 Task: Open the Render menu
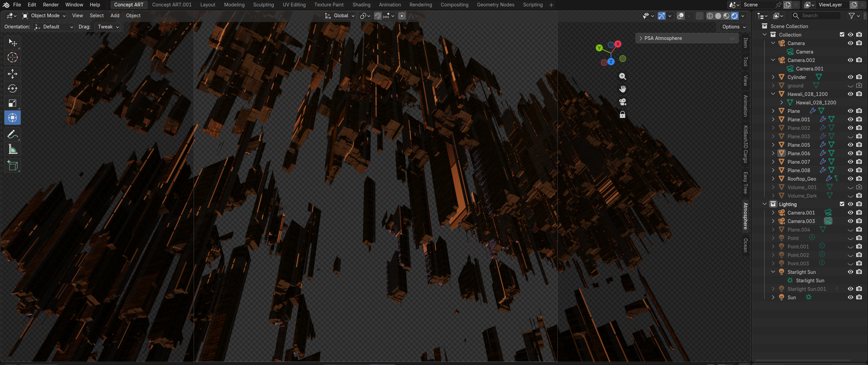click(51, 4)
